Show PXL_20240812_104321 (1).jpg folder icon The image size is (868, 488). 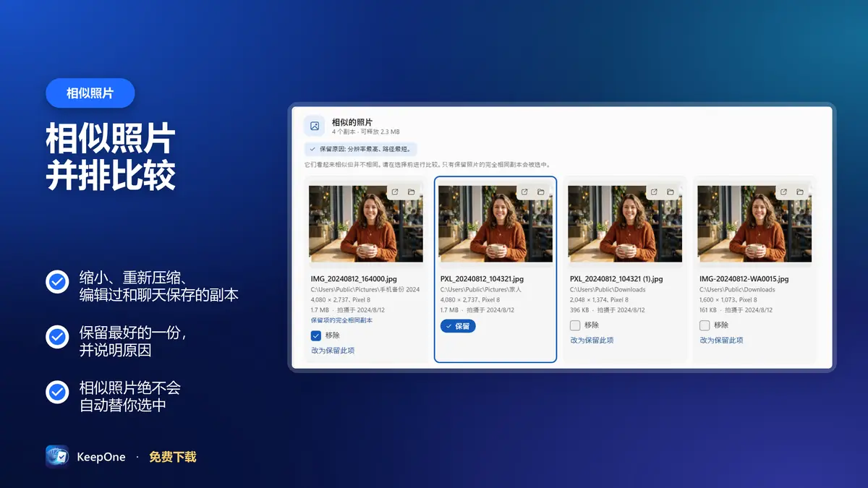671,192
